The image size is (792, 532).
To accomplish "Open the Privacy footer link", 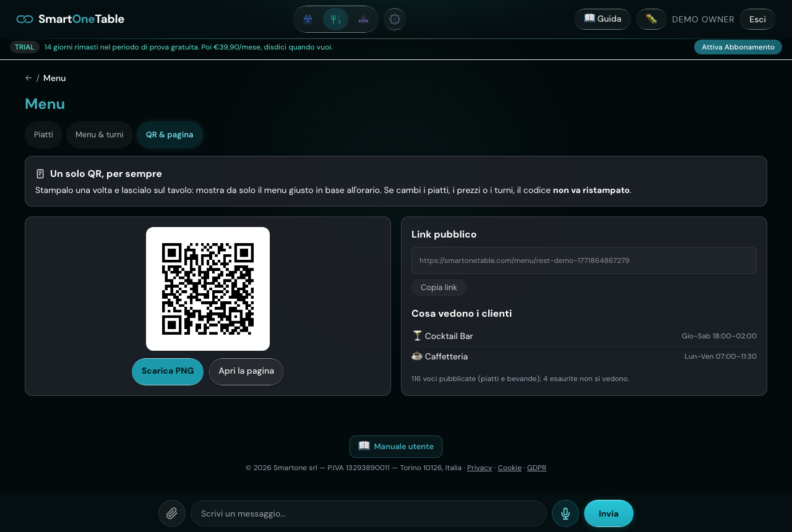I will click(x=480, y=468).
